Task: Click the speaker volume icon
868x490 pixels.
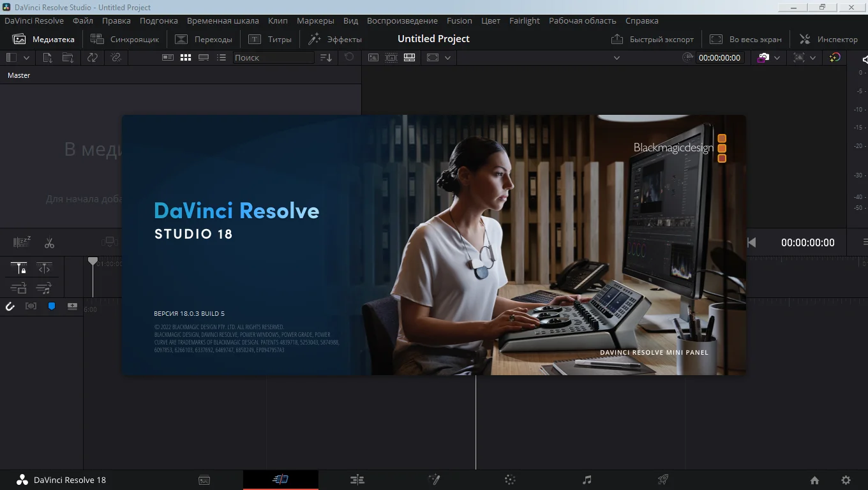Action: 864,59
